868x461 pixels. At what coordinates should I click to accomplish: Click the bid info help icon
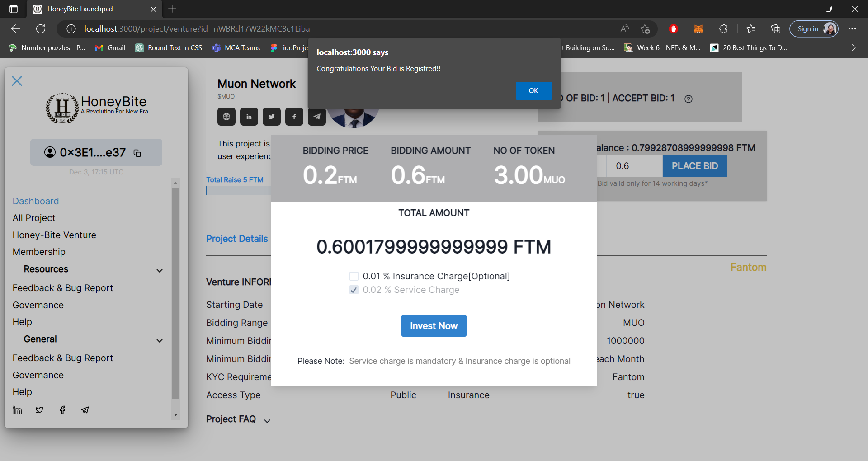click(x=689, y=99)
